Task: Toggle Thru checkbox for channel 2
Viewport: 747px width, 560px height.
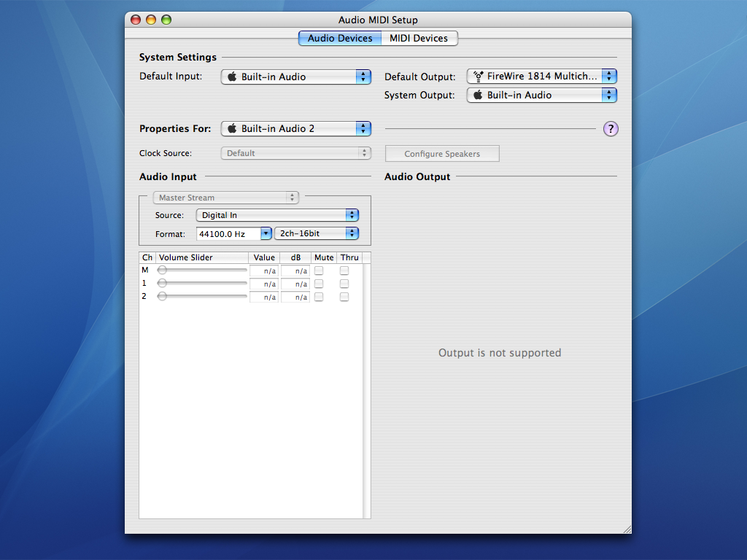Action: (344, 297)
